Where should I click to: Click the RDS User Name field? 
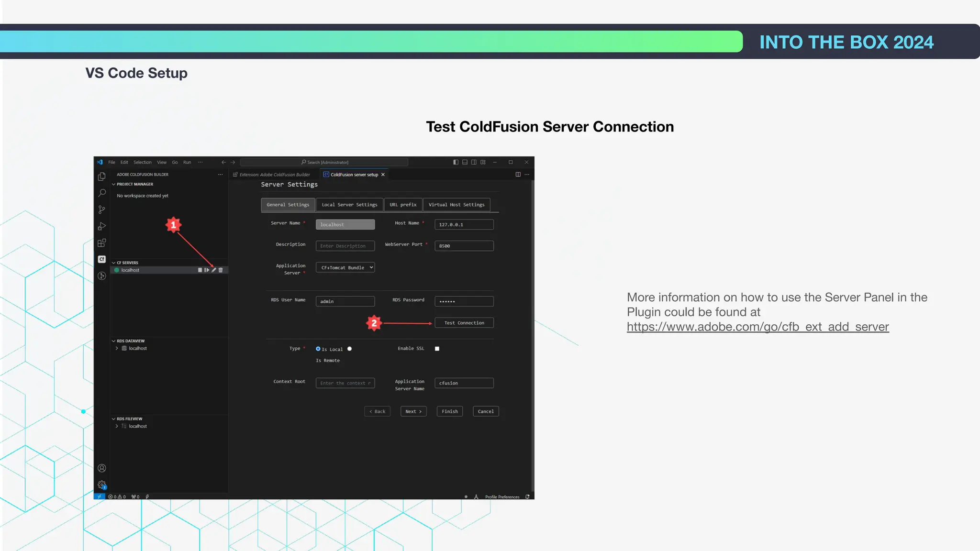click(345, 301)
